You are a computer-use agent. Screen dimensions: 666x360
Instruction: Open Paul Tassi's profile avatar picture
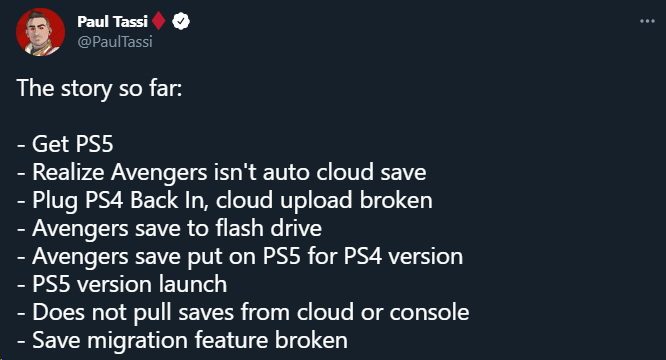pos(40,32)
